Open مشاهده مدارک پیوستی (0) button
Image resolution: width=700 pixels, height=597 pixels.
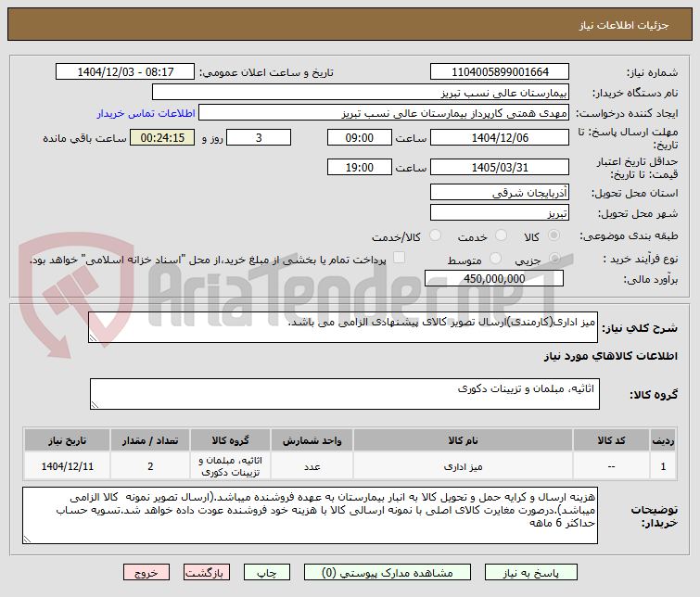[x=387, y=573]
